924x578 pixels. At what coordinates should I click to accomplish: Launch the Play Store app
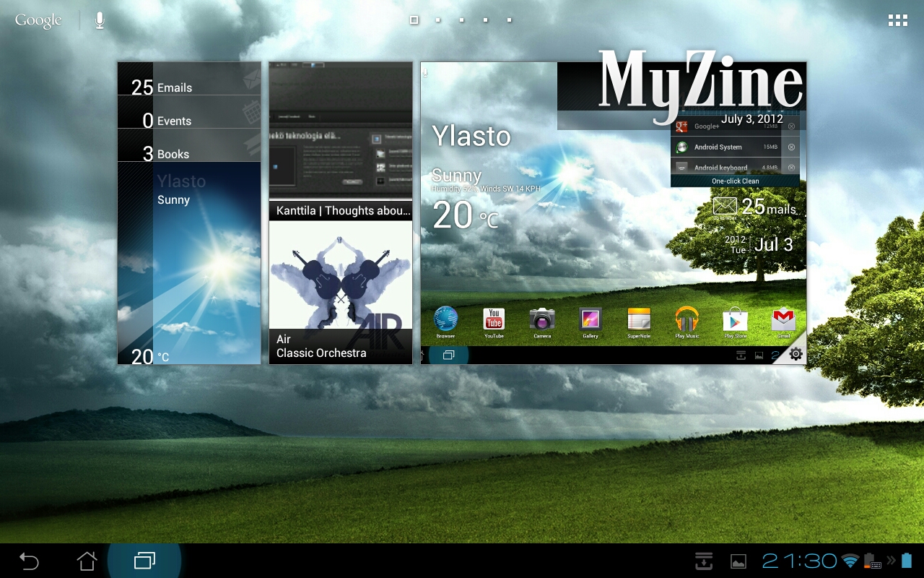click(x=736, y=323)
